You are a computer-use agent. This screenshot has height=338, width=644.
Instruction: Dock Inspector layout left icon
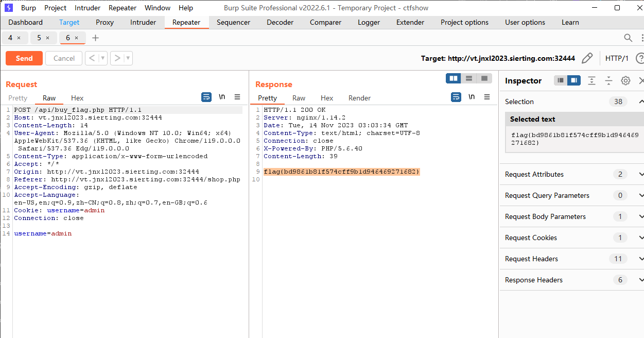pos(561,80)
